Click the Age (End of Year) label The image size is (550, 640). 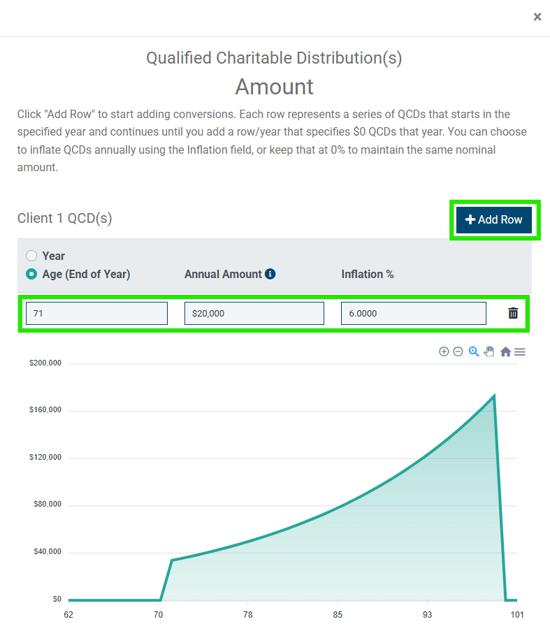click(x=86, y=274)
